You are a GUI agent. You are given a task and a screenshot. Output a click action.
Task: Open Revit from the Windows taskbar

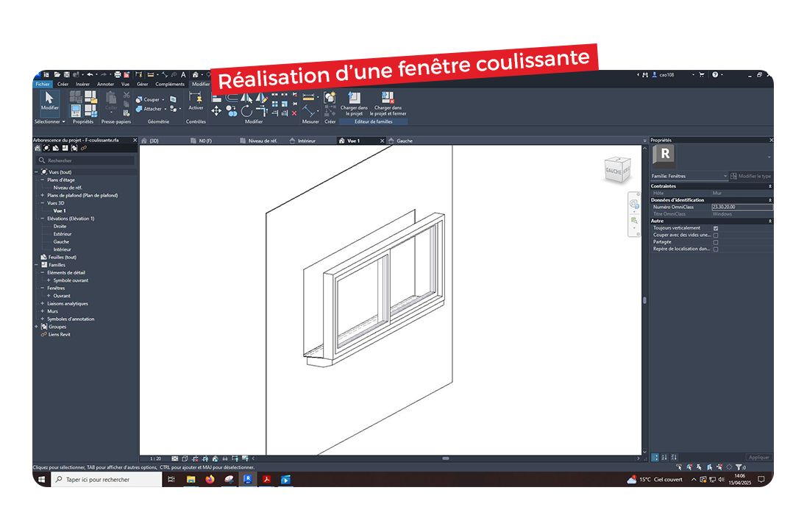pyautogui.click(x=248, y=479)
